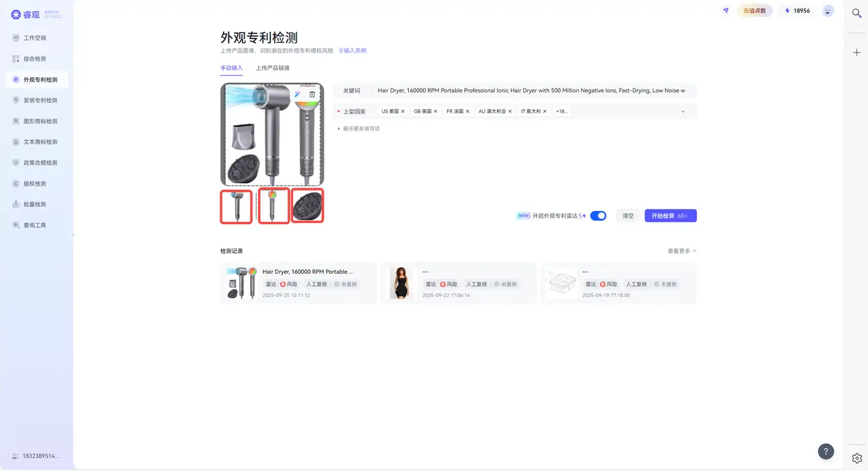Select the second hair dryer thumbnail
Viewport: 868px width, 471px height.
[x=274, y=205]
